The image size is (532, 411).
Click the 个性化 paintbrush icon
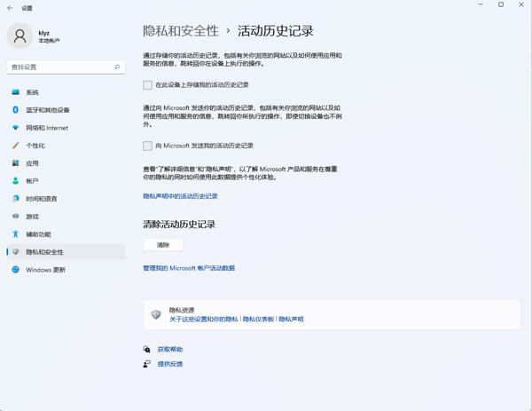point(15,146)
